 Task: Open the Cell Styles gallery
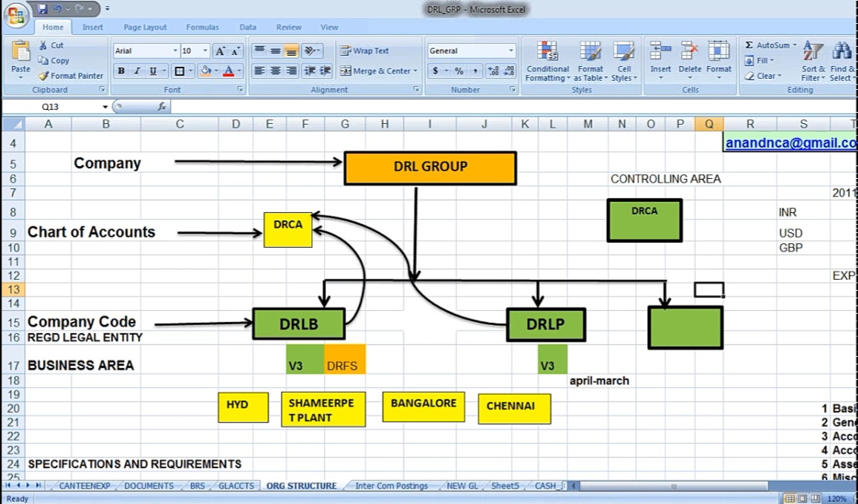pos(624,61)
